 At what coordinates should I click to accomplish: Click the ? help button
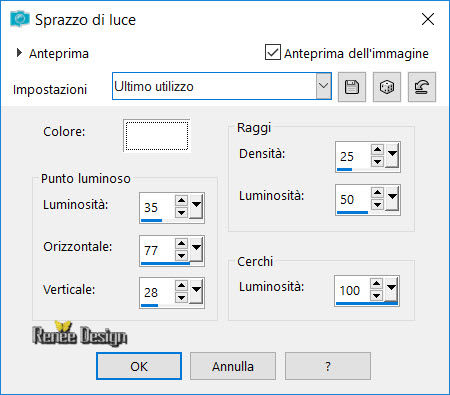click(x=328, y=366)
